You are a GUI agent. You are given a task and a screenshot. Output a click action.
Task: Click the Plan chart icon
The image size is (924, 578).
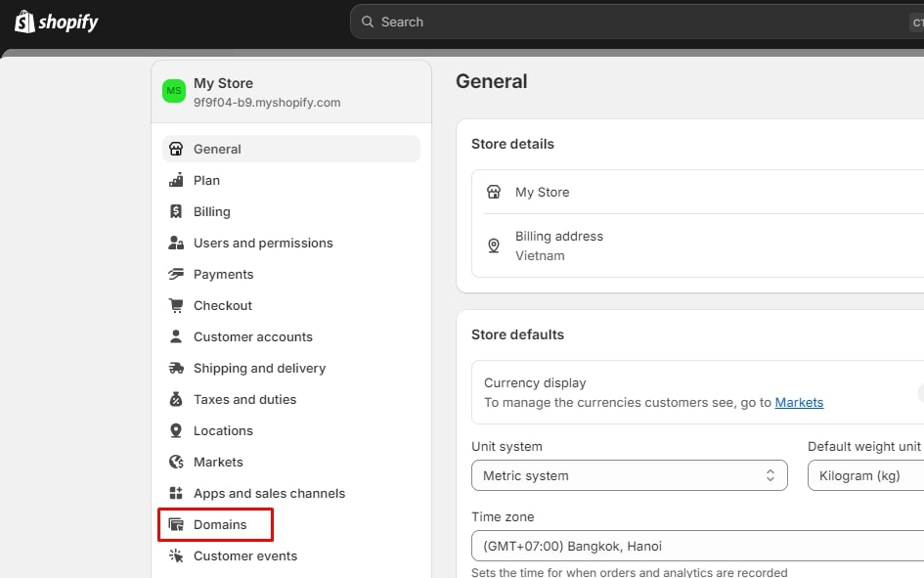(x=176, y=180)
